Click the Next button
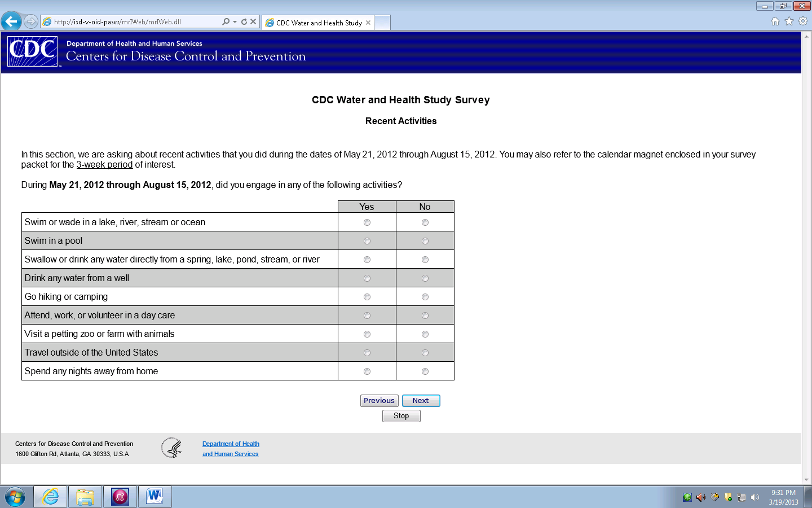Viewport: 812px width, 508px height. click(x=421, y=401)
